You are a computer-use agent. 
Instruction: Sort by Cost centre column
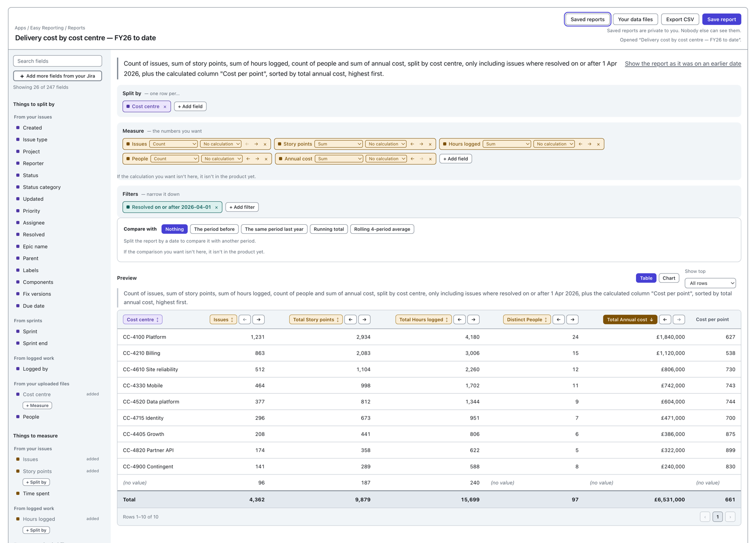tap(143, 320)
